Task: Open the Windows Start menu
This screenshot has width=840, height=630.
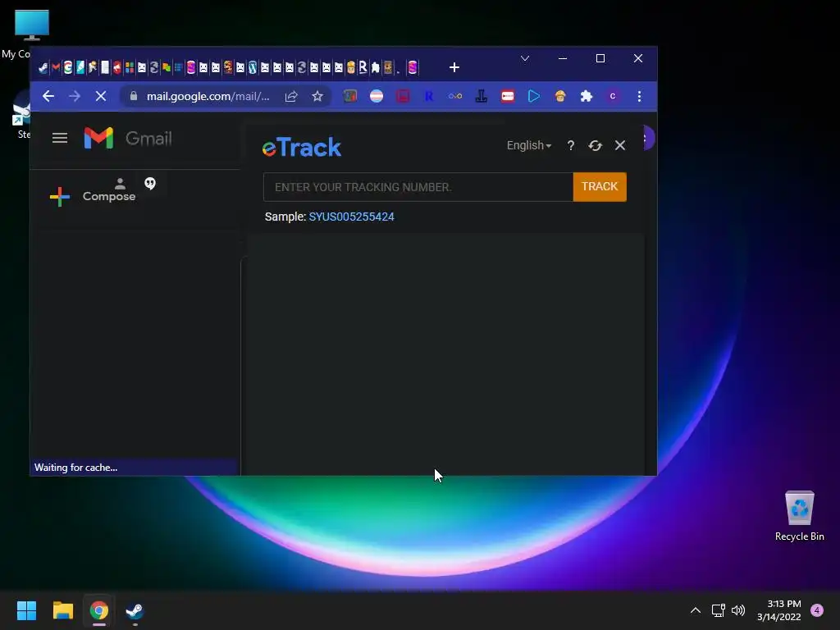Action: click(26, 610)
